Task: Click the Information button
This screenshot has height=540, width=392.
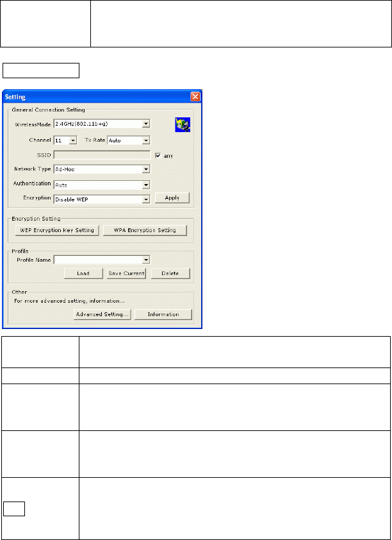Action: click(x=163, y=314)
